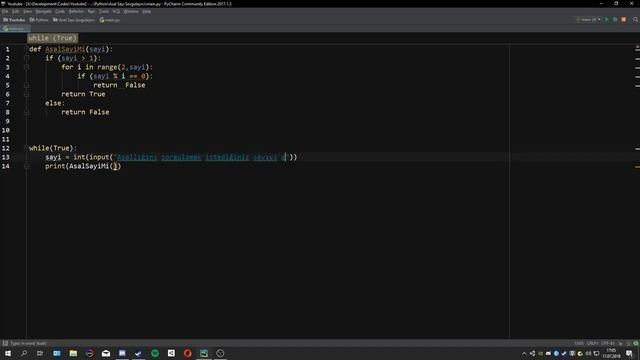Open the Windows action center notifications

[x=629, y=353]
